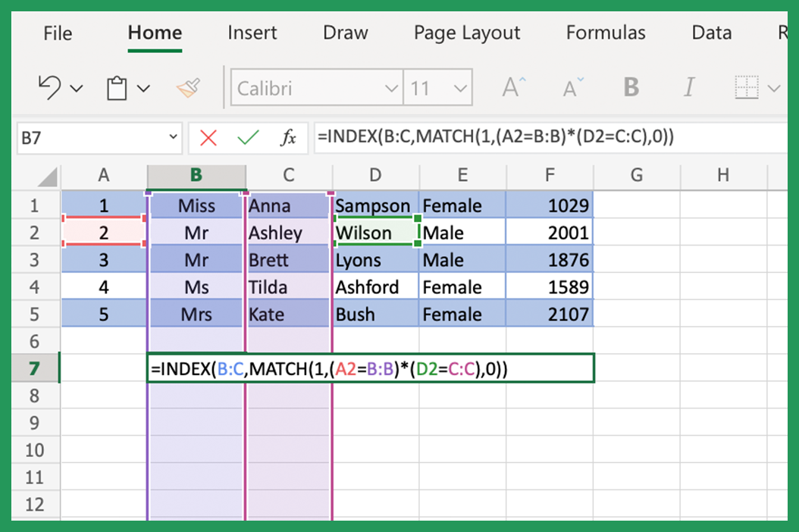Switch to the Data ribbon tab
The height and width of the screenshot is (532, 799).
coord(710,33)
